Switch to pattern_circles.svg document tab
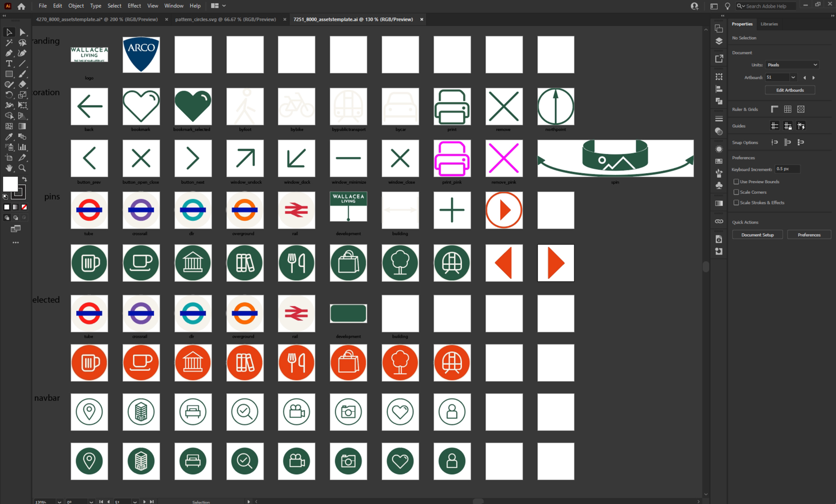The image size is (836, 504). pyautogui.click(x=226, y=20)
